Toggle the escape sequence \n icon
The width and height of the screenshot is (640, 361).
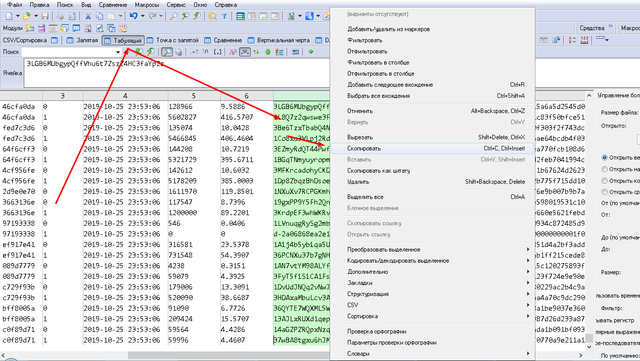[206, 52]
